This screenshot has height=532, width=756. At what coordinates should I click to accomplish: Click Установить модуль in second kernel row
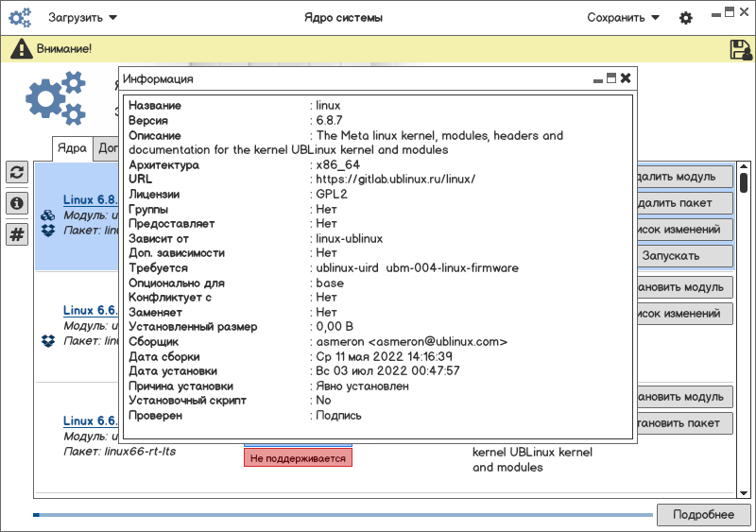685,287
